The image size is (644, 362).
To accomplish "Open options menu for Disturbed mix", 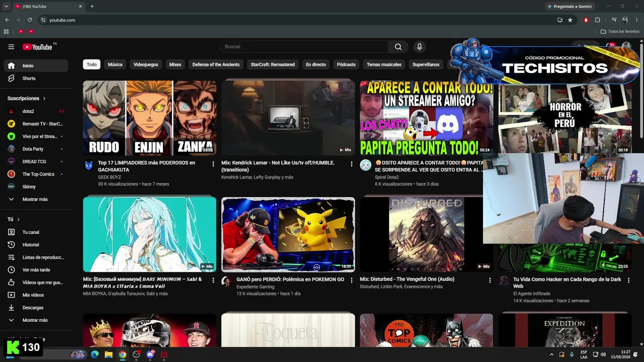I will pos(490,281).
